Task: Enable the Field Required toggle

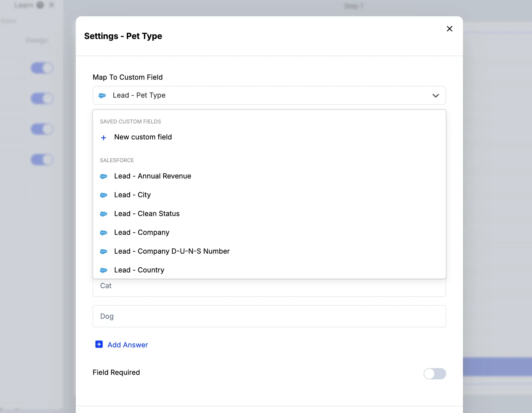Action: tap(435, 374)
